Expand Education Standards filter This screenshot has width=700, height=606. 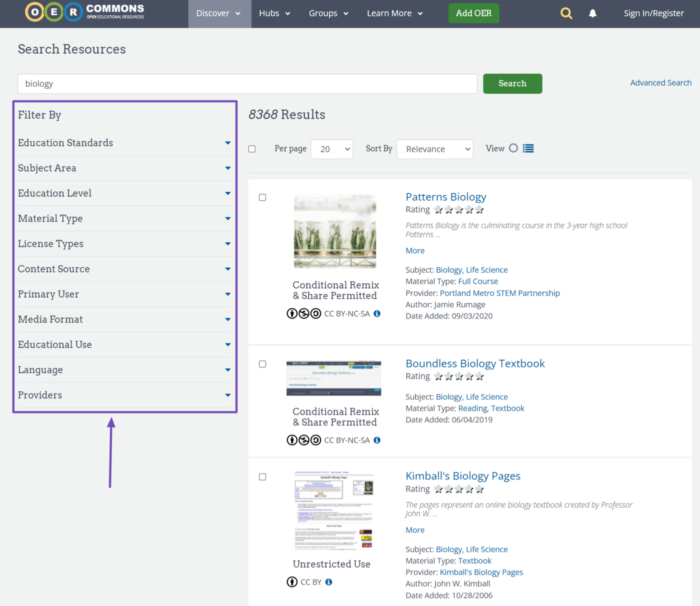click(124, 143)
